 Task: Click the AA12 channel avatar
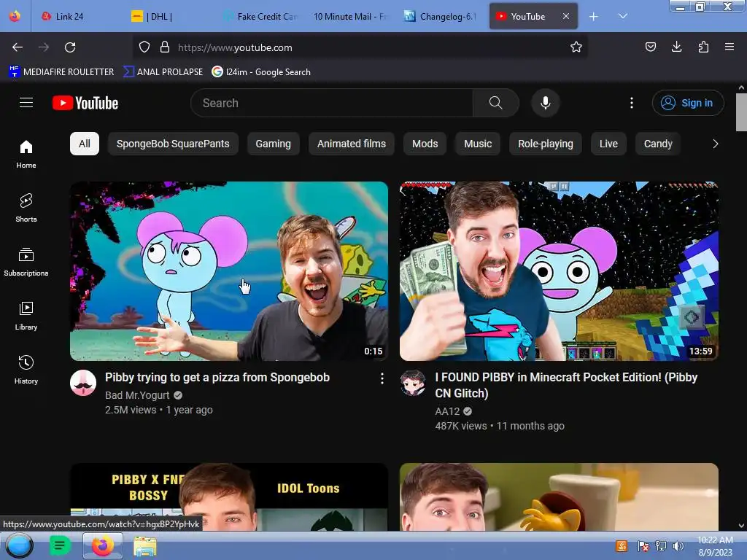413,383
